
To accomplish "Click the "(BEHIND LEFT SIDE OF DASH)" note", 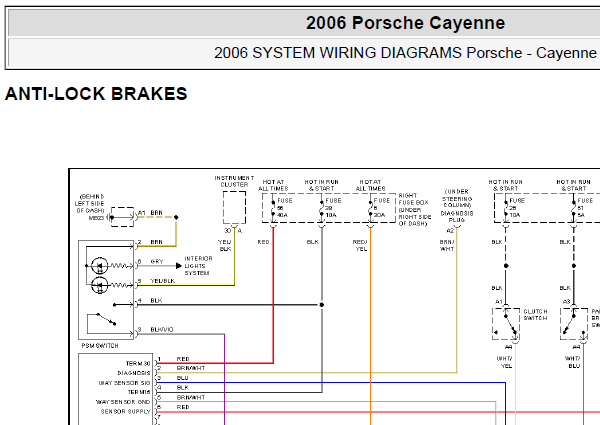I will click(x=89, y=204).
